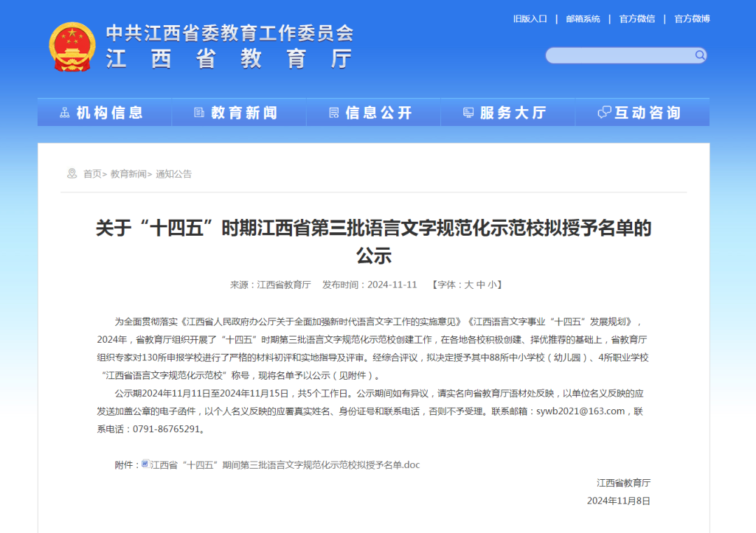This screenshot has height=533, width=756.
Task: Click the 互动咨询 chat bubble icon
Action: pos(604,113)
